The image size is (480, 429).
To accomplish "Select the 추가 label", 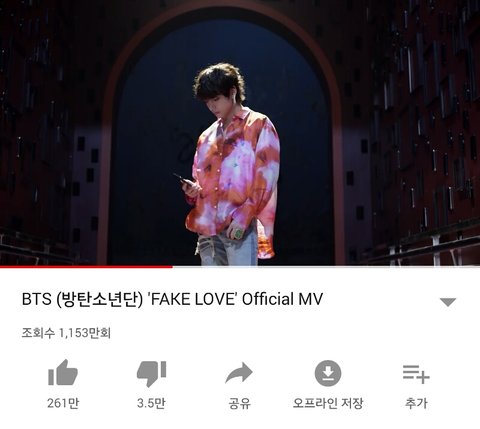I will [x=416, y=403].
